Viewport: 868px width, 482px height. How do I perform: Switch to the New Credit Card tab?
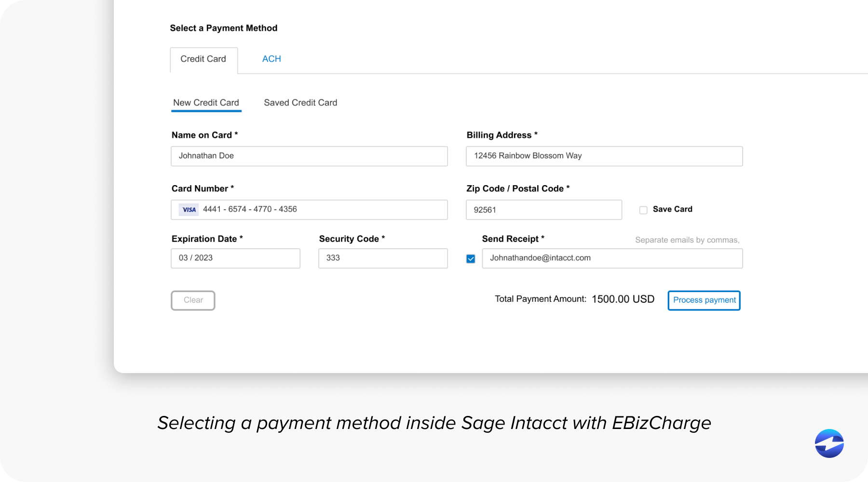pyautogui.click(x=206, y=102)
